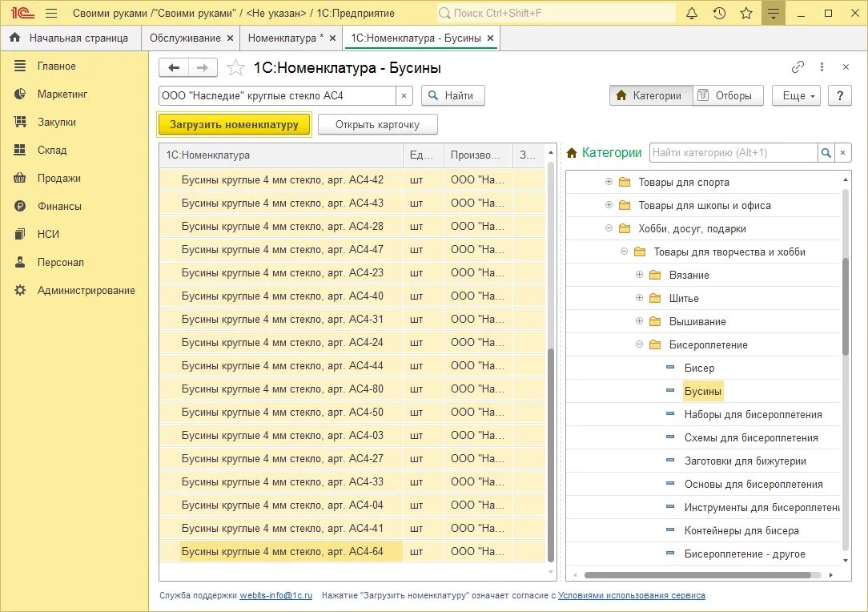Switch to Начальная страница tab

tap(70, 38)
